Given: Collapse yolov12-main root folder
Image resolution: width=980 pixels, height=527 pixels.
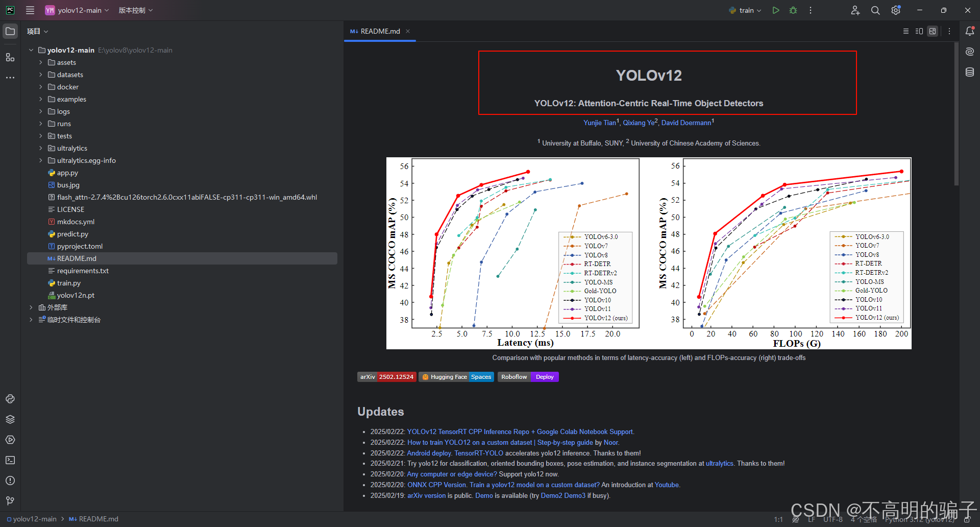Looking at the screenshot, I should coord(31,50).
